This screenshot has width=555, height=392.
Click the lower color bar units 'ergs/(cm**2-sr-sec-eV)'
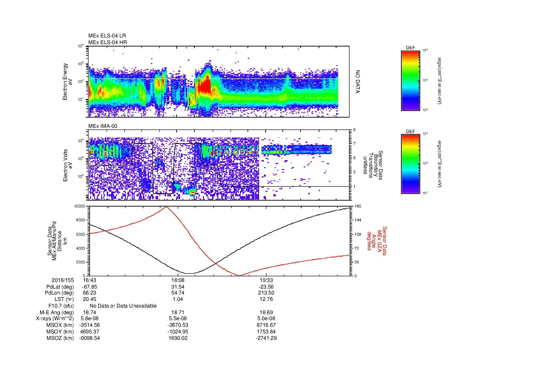tap(439, 164)
